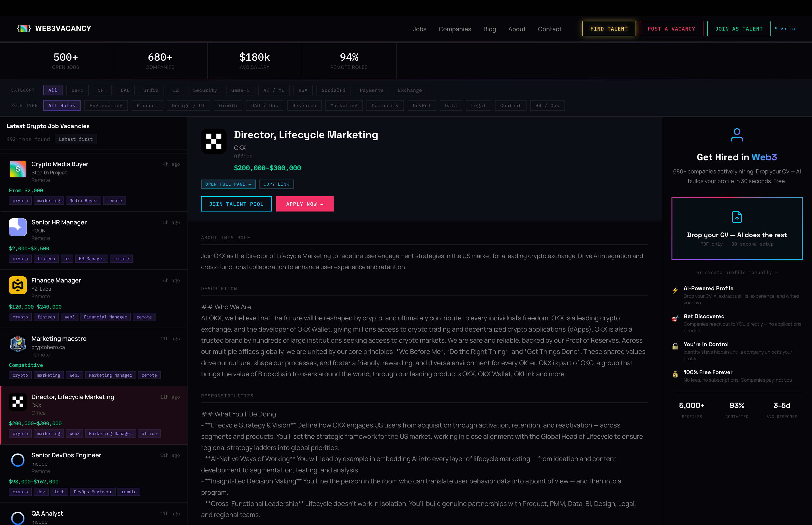The height and width of the screenshot is (525, 812).
Task: Click the user profile icon above Get Hired
Action: [x=737, y=135]
